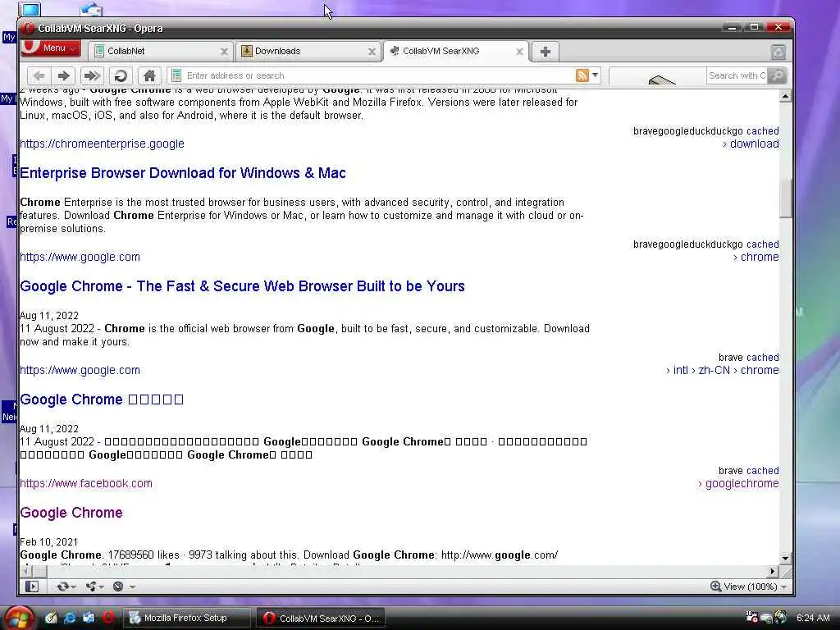
Task: Open cached link above download breadcrumb
Action: tap(762, 130)
